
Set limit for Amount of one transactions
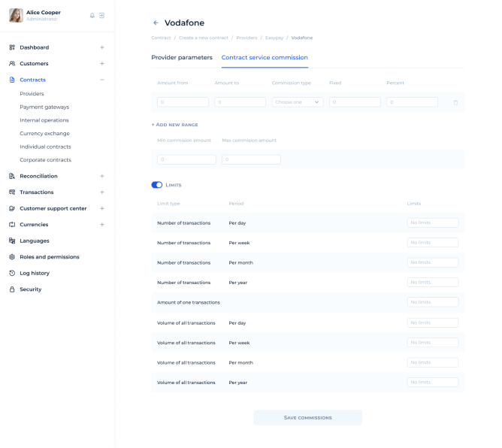[433, 302]
